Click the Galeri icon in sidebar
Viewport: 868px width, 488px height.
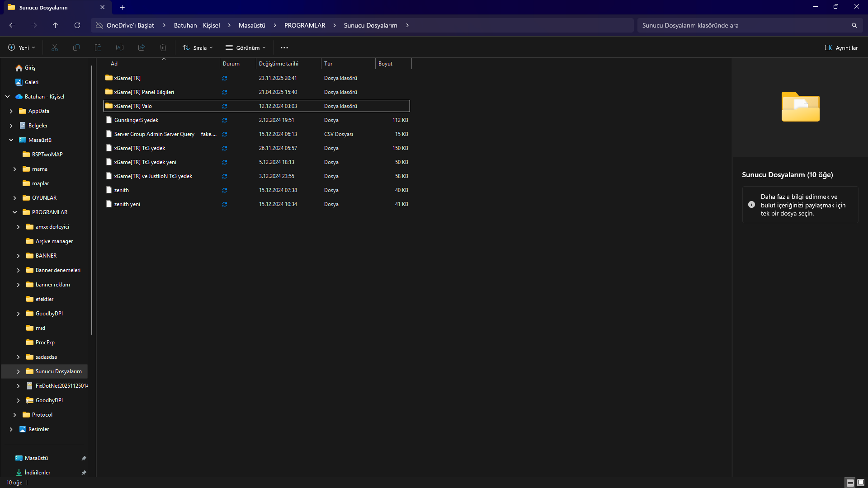click(x=19, y=82)
